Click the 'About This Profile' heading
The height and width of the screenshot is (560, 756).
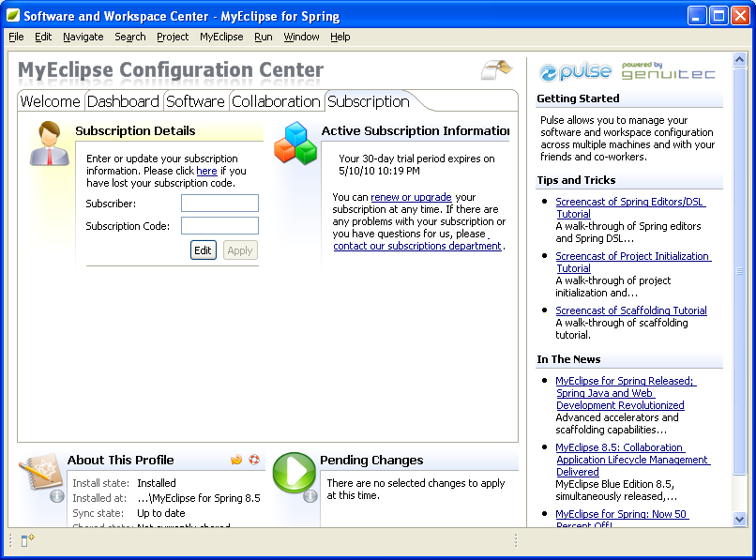point(121,461)
